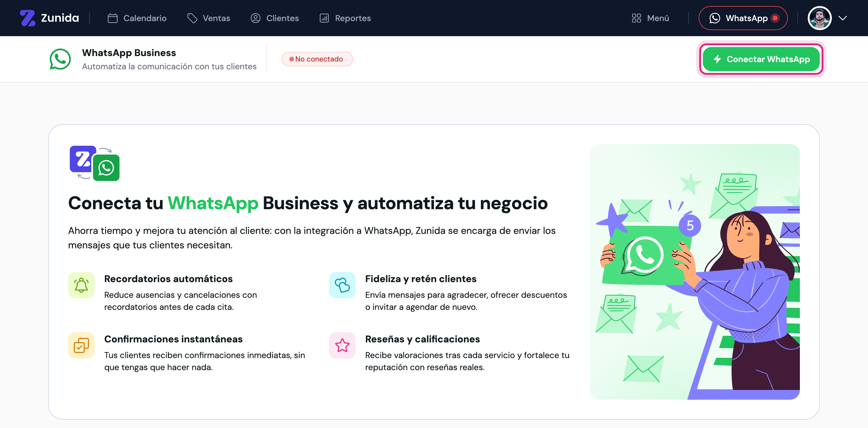Click the 'Ahorra tiempo y mejora tu atención' paragraph
Screen dimensions: 868x428
point(312,238)
